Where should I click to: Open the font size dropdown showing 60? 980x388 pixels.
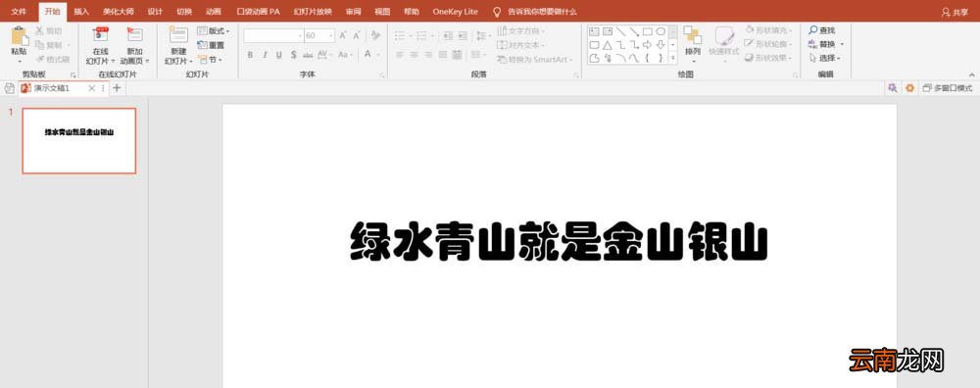(x=330, y=35)
